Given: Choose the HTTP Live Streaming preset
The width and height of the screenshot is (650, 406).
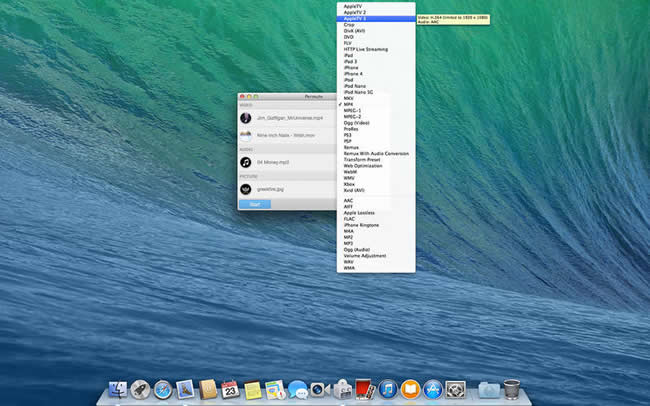Looking at the screenshot, I should 366,49.
